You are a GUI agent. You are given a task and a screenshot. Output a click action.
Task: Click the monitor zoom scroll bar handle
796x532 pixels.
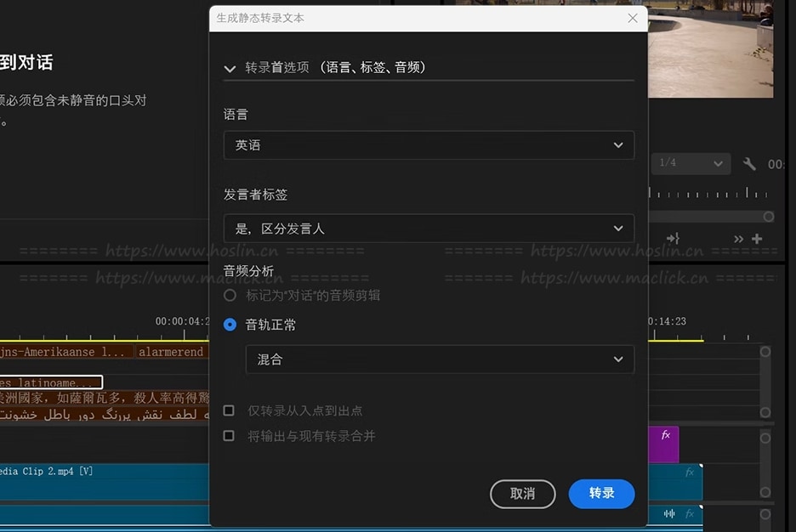click(769, 217)
